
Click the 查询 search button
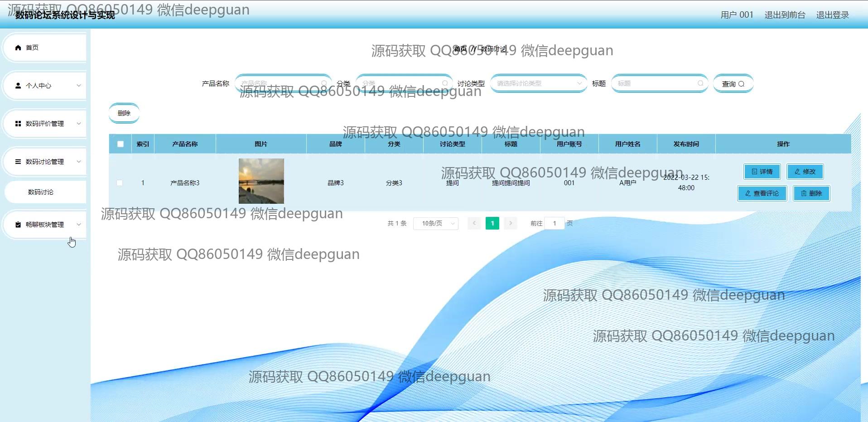coord(733,84)
